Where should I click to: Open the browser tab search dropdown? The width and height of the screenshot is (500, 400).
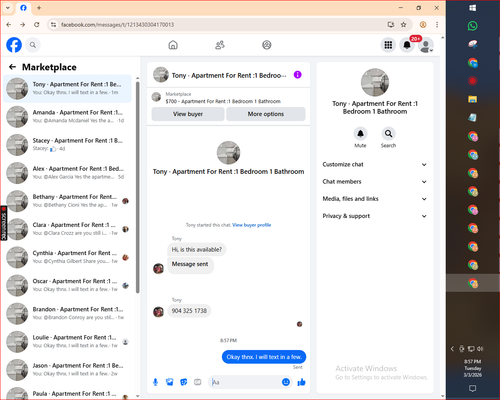[8, 8]
